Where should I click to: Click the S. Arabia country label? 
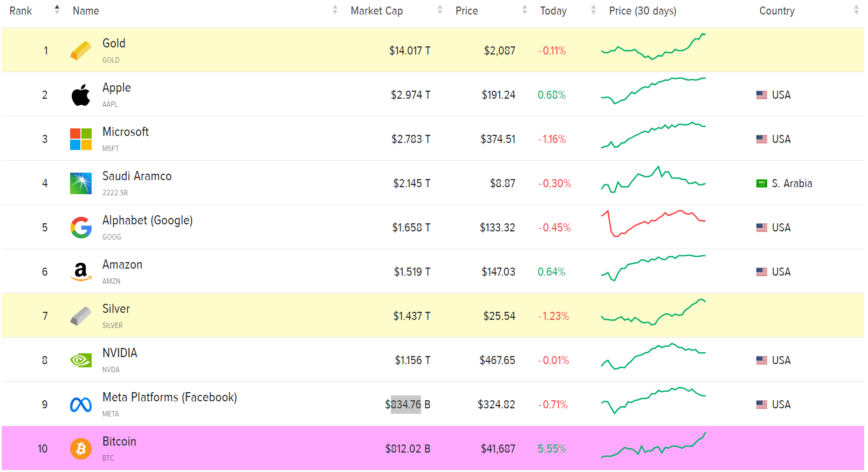[792, 183]
